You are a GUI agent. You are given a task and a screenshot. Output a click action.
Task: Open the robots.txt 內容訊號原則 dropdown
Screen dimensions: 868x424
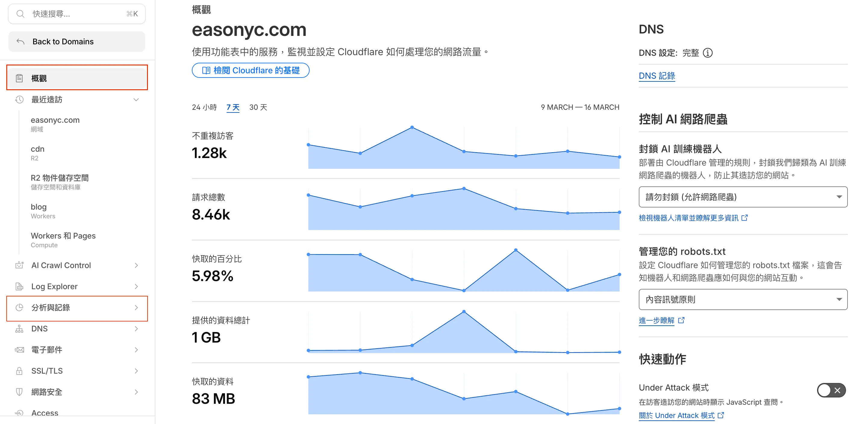(x=743, y=299)
